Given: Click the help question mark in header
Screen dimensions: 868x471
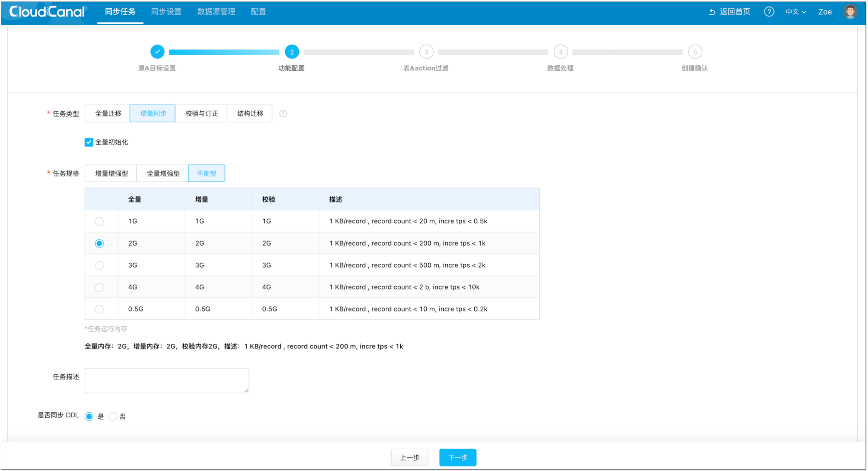Looking at the screenshot, I should (769, 12).
